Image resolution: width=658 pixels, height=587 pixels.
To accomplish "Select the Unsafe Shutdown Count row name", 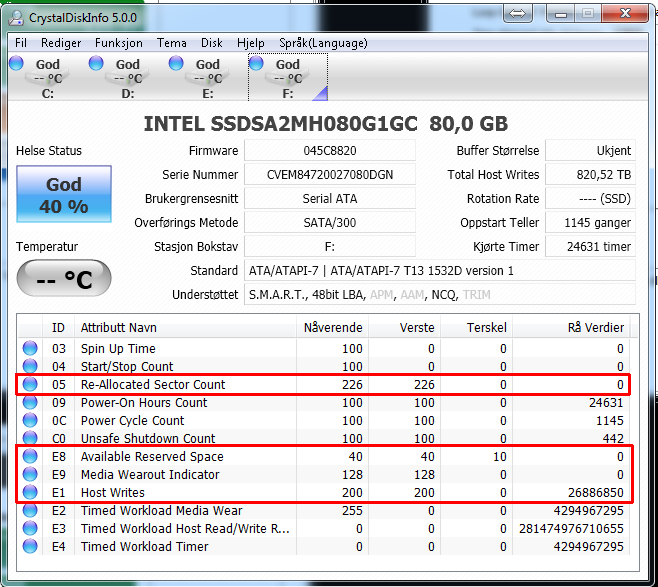I will coord(148,438).
